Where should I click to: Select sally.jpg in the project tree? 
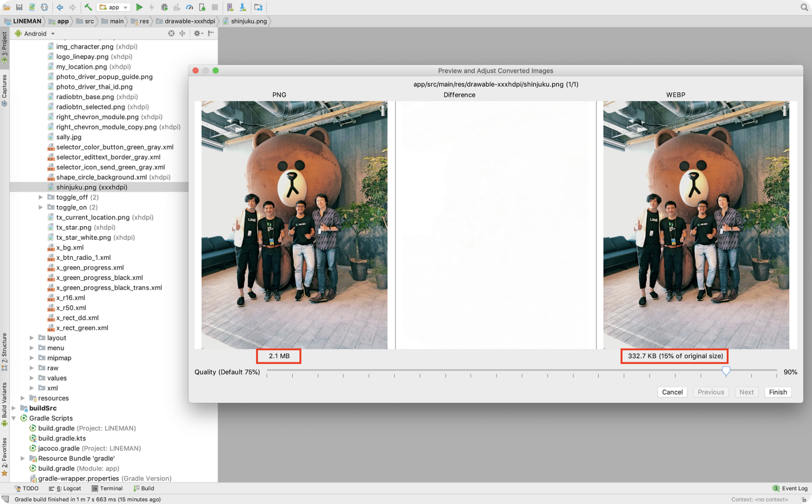point(69,137)
